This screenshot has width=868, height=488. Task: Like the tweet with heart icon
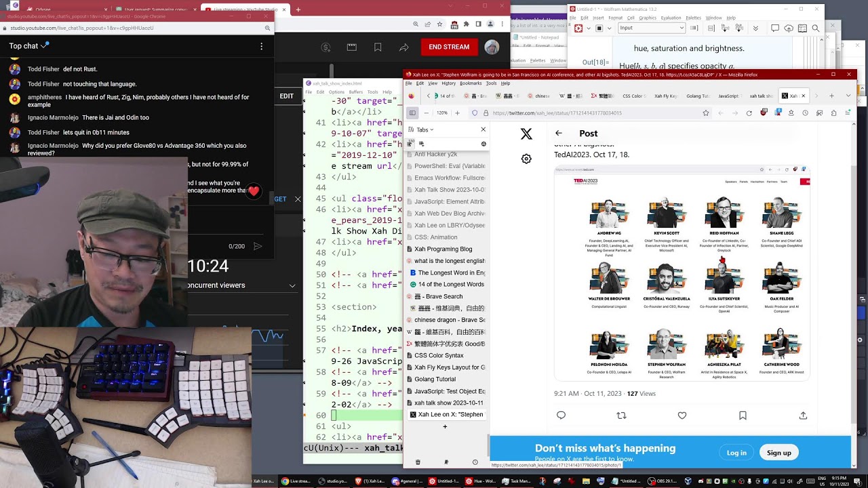(x=682, y=415)
